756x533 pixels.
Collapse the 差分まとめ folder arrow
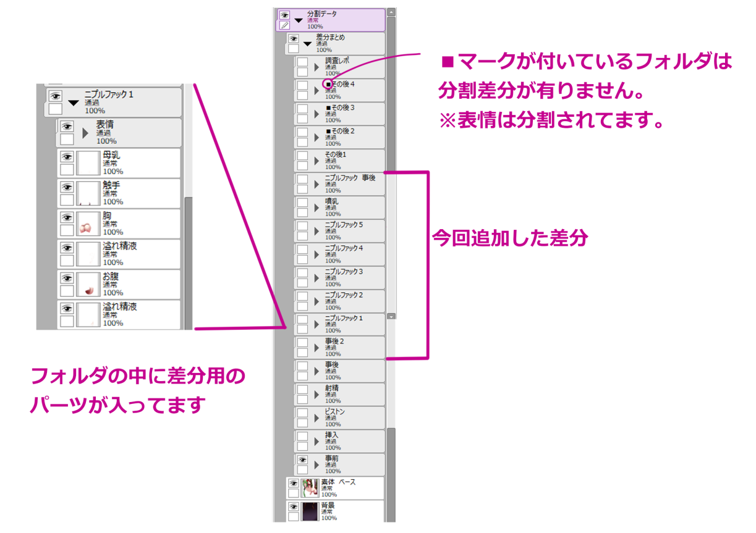(x=307, y=44)
